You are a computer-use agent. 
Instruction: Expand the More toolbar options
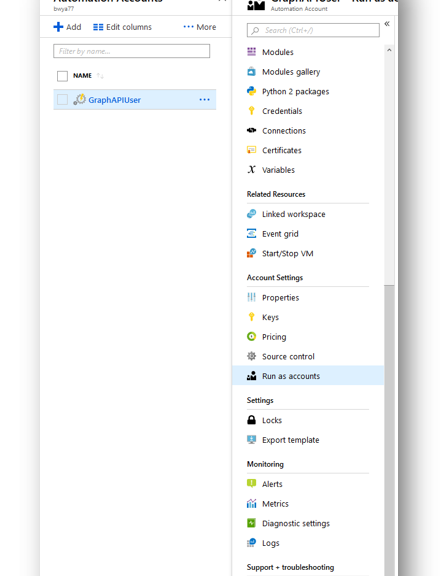click(200, 27)
